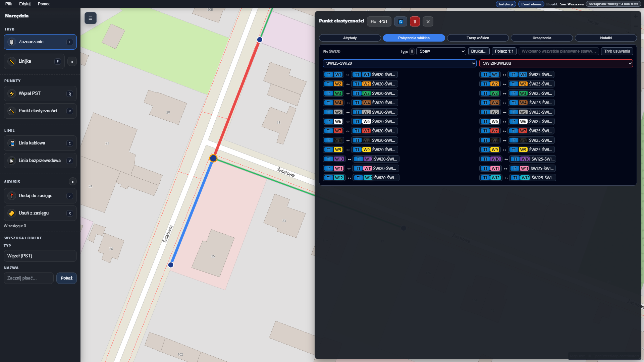Click the Połącz 1:1 button
The width and height of the screenshot is (644, 362).
coord(504,51)
